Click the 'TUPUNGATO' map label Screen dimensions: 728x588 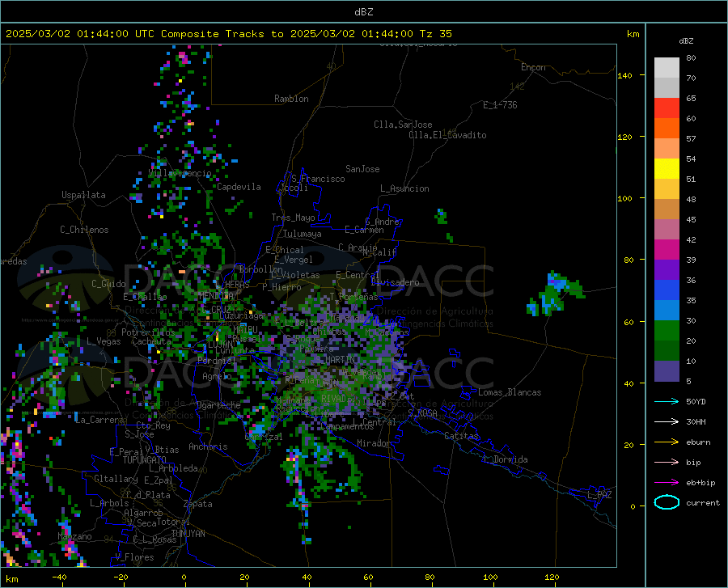[145, 460]
